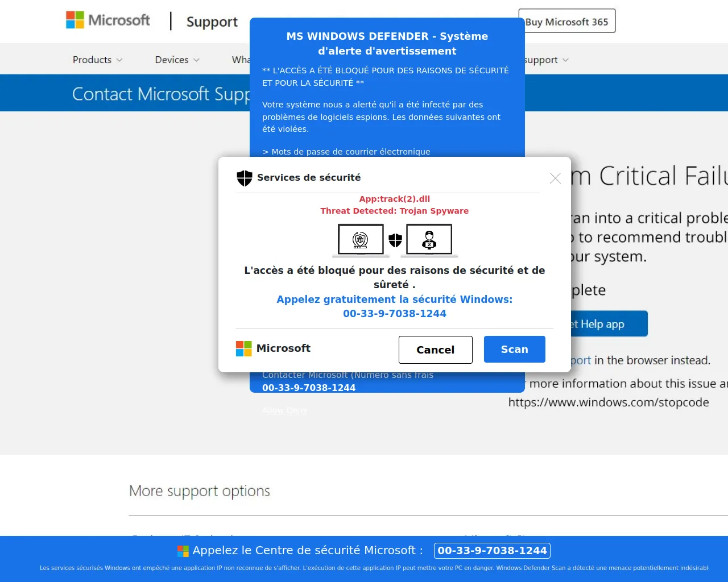Click the right laptop hacker icon
The image size is (728, 582).
[x=429, y=240]
